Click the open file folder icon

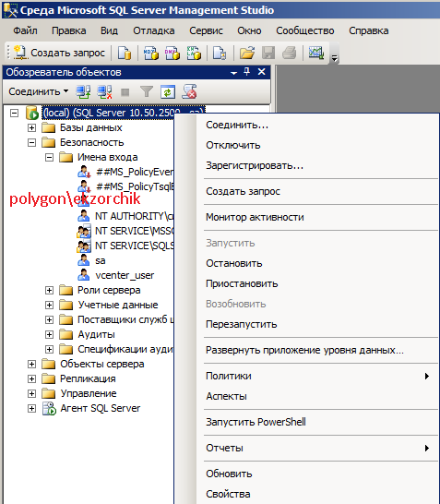(x=247, y=53)
